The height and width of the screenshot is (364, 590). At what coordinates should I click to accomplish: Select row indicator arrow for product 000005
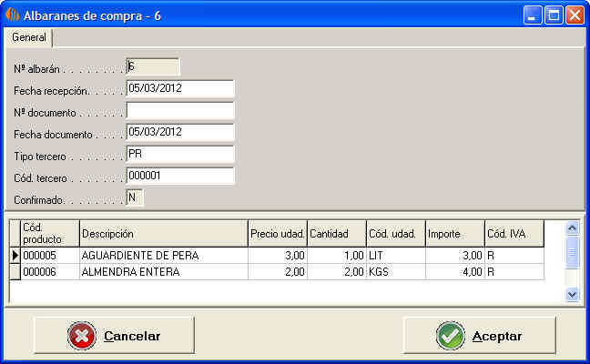[15, 257]
